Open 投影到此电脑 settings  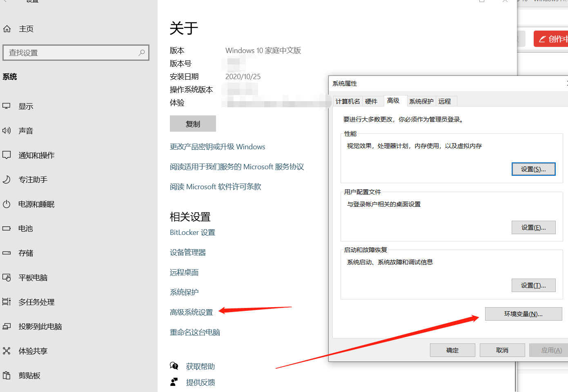(39, 326)
